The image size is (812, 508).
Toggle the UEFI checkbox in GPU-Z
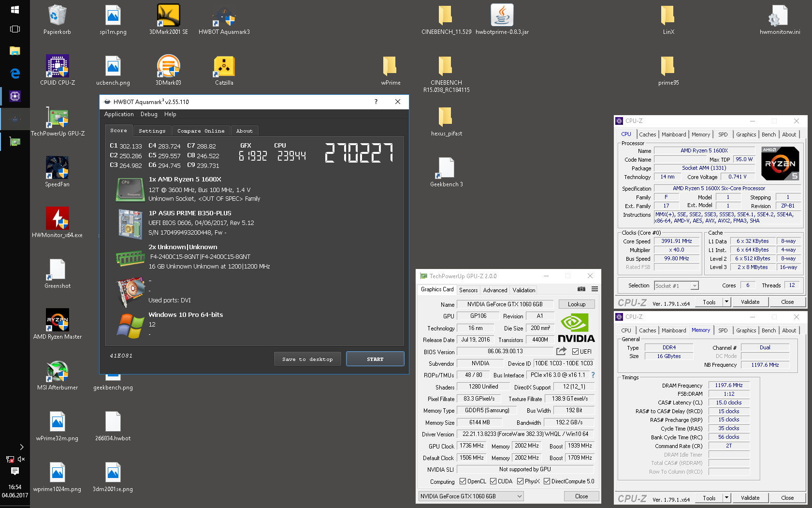[x=575, y=352]
